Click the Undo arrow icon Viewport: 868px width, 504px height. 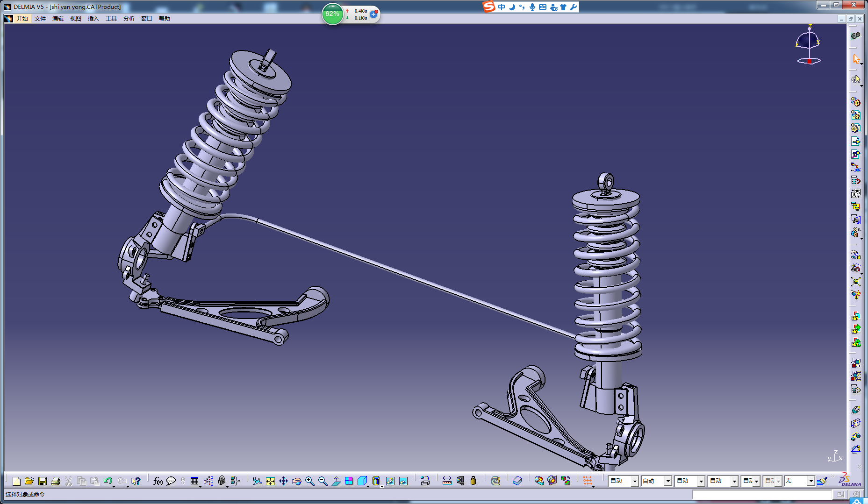(108, 481)
